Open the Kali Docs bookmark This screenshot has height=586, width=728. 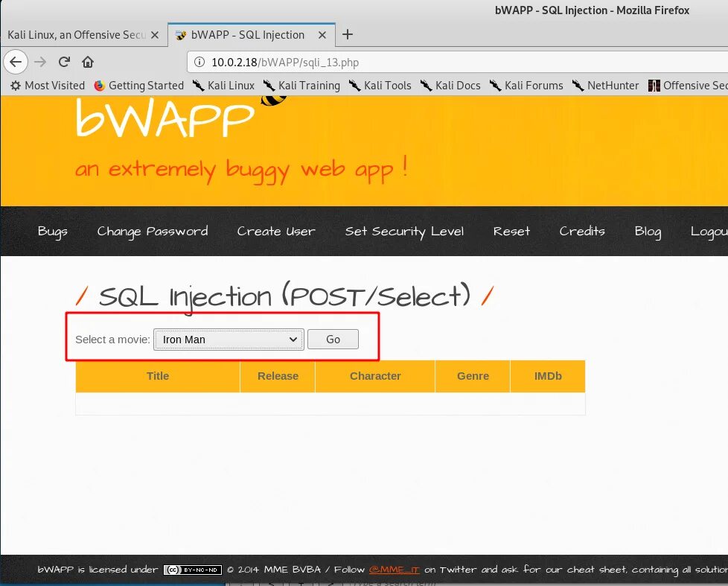tap(450, 86)
